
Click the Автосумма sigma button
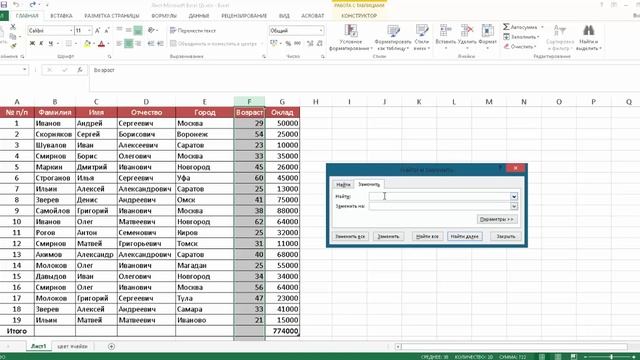[x=520, y=27]
